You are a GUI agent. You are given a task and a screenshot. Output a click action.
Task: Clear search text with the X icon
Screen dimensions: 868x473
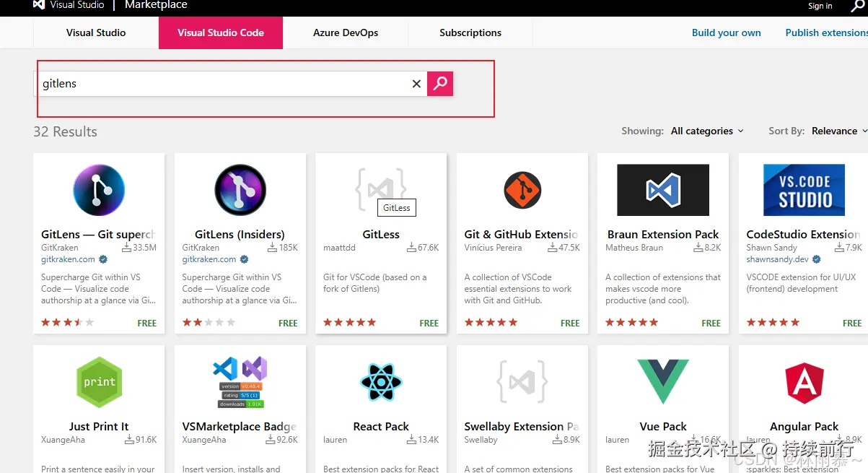(416, 84)
